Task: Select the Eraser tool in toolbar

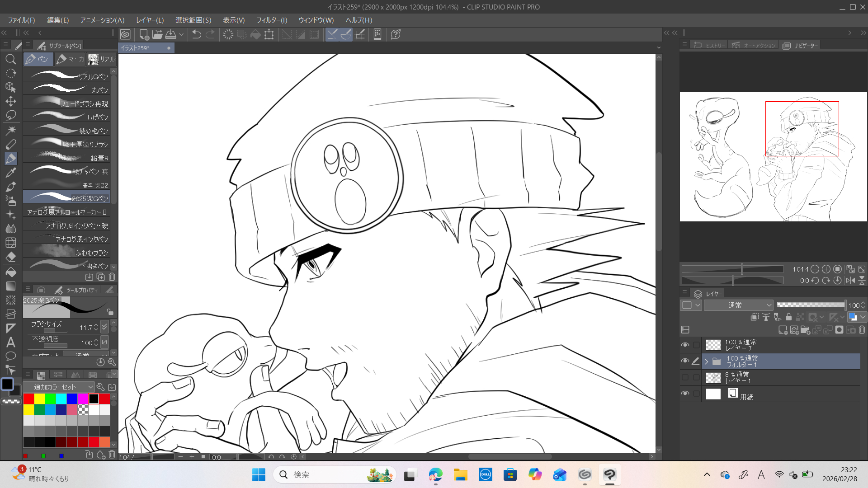Action: (x=11, y=257)
